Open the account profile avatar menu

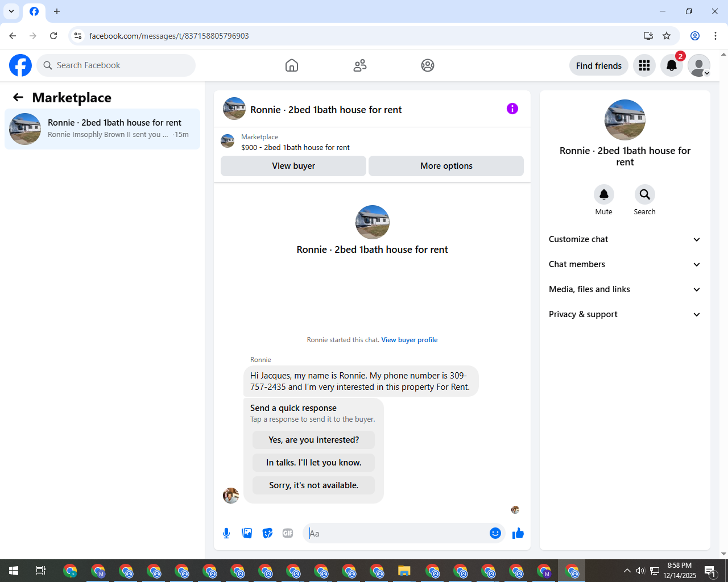699,65
